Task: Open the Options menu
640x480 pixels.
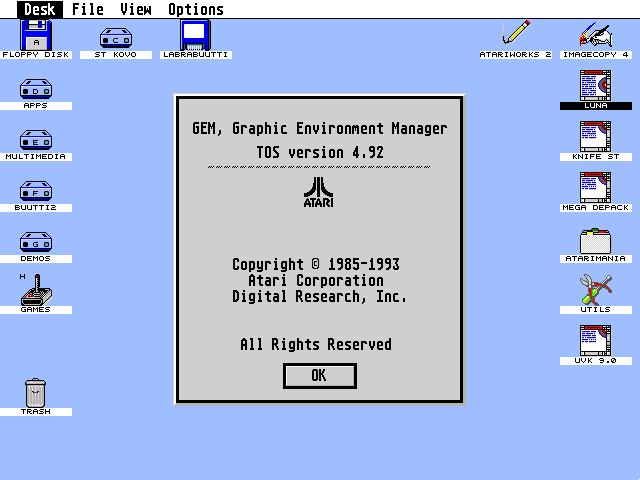Action: pyautogui.click(x=196, y=9)
